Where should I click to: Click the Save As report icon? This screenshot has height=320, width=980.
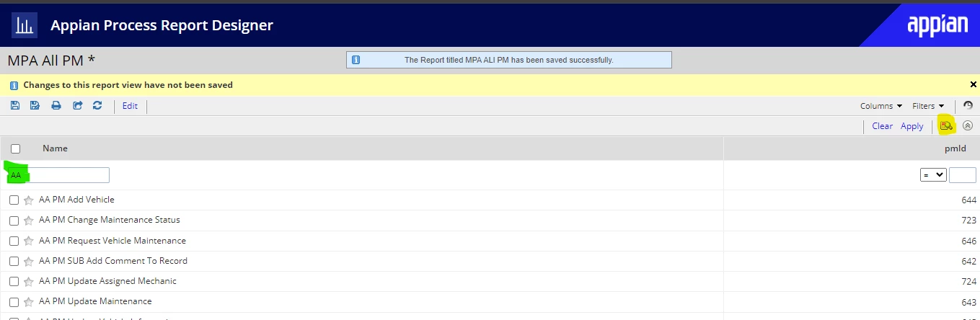35,106
